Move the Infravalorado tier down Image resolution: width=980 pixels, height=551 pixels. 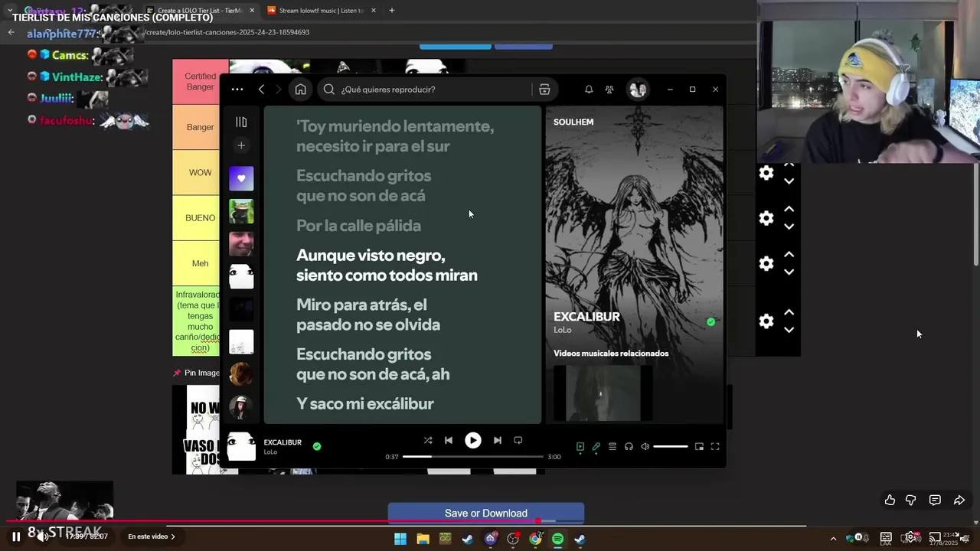[789, 331]
